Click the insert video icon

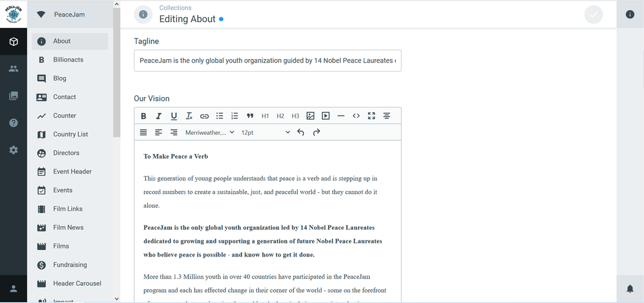click(326, 116)
